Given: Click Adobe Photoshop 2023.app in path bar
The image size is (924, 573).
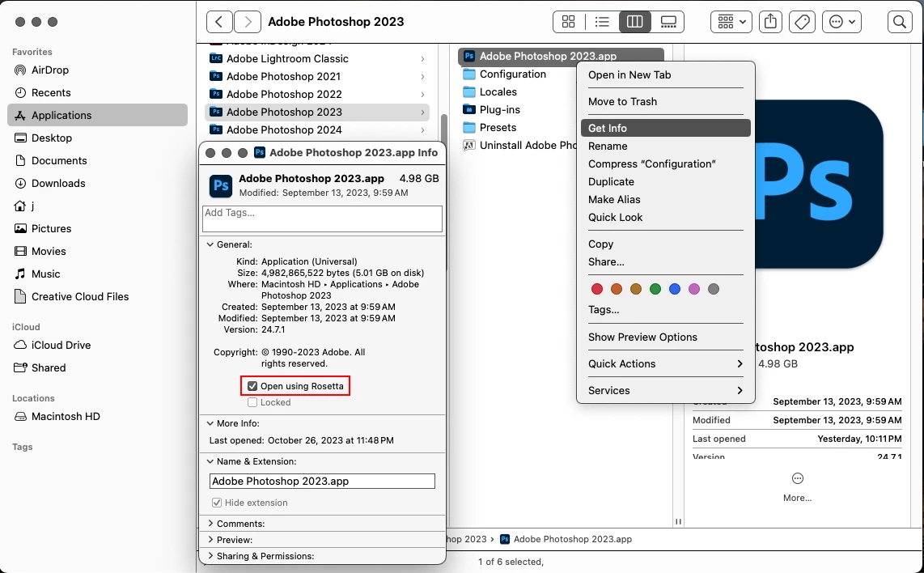Looking at the screenshot, I should click(566, 539).
